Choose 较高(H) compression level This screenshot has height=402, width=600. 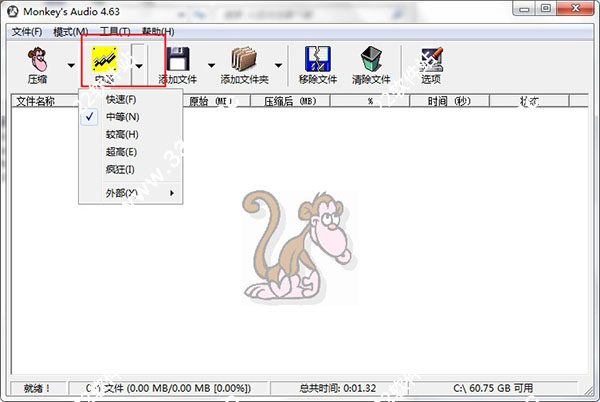point(130,134)
